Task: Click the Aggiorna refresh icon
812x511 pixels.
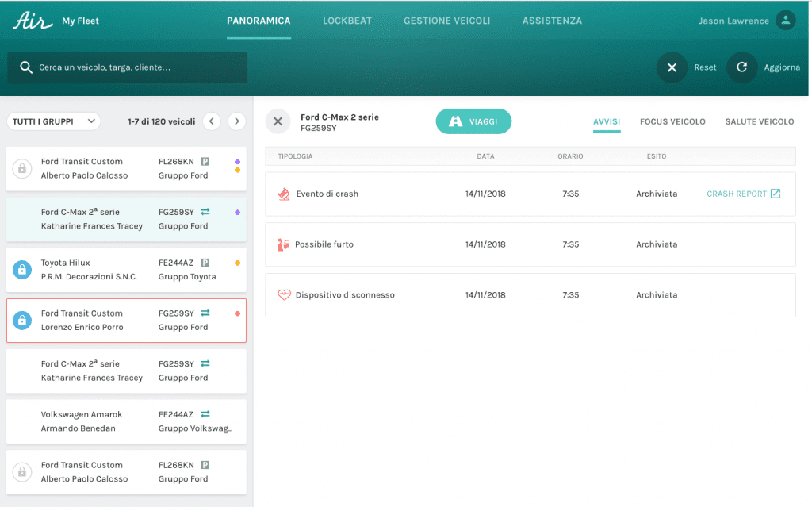Action: [741, 67]
